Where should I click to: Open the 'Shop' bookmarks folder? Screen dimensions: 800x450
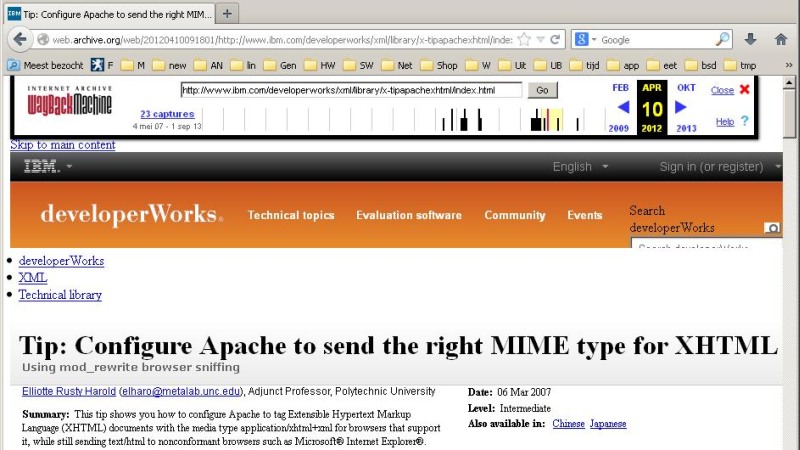coord(439,65)
